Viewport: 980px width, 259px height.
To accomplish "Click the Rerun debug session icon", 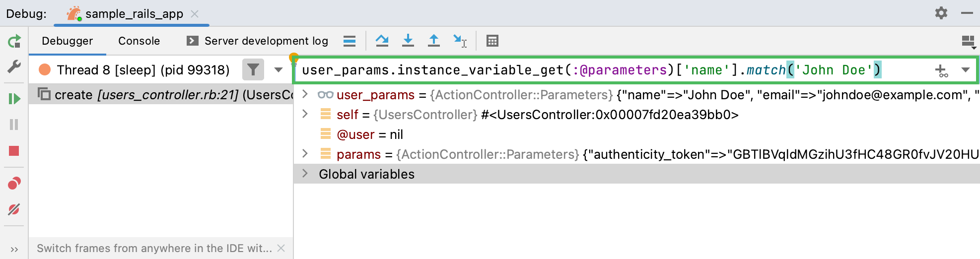I will tap(14, 41).
